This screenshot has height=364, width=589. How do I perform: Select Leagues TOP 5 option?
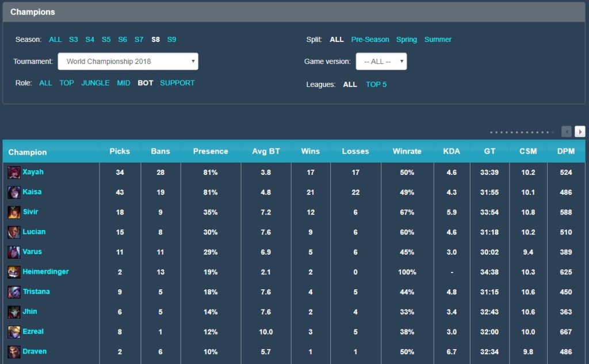point(376,85)
